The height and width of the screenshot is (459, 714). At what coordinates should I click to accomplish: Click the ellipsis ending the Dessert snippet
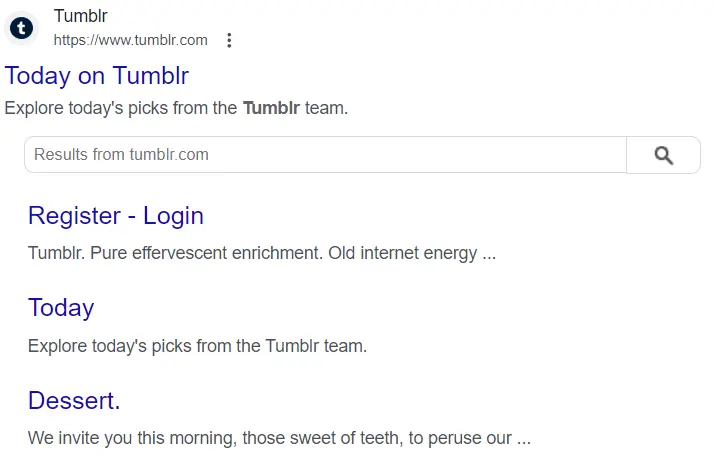(523, 438)
